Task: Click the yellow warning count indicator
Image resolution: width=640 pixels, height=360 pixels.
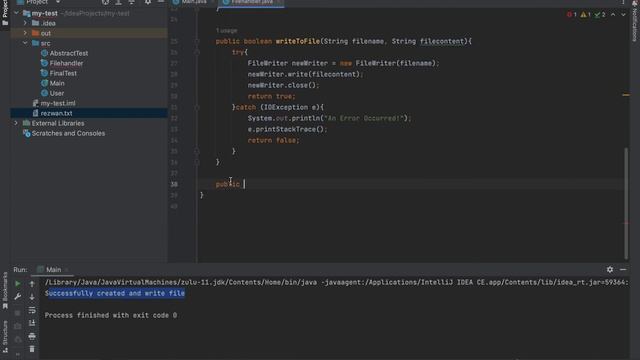Action: point(585,15)
